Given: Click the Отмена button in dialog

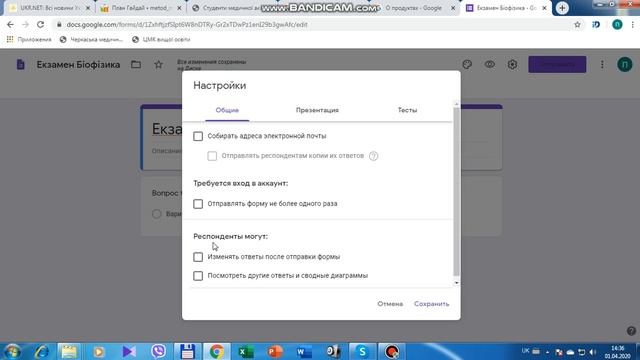Looking at the screenshot, I should 390,304.
